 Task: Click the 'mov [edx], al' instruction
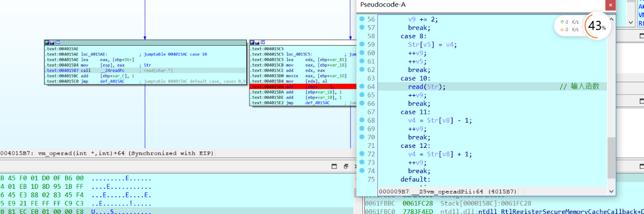pos(306,81)
